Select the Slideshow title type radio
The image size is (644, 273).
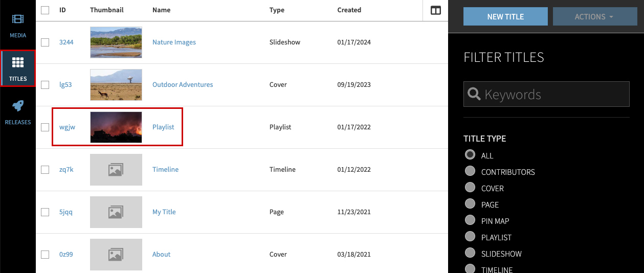pos(470,254)
